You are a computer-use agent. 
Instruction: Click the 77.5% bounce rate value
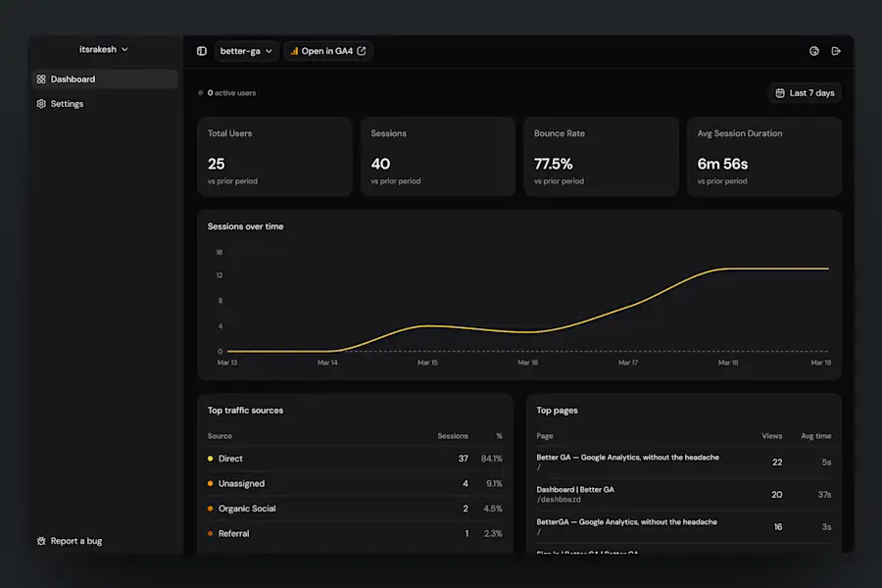[x=553, y=165]
